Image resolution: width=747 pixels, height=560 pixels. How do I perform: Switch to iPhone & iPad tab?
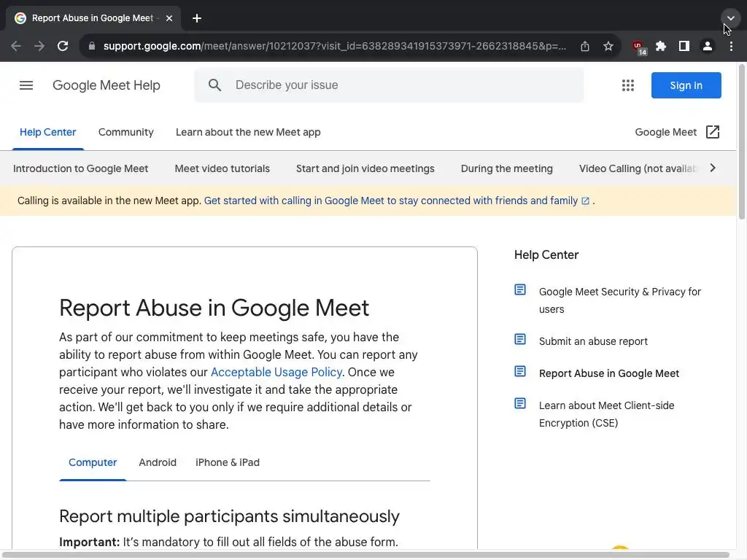228,462
